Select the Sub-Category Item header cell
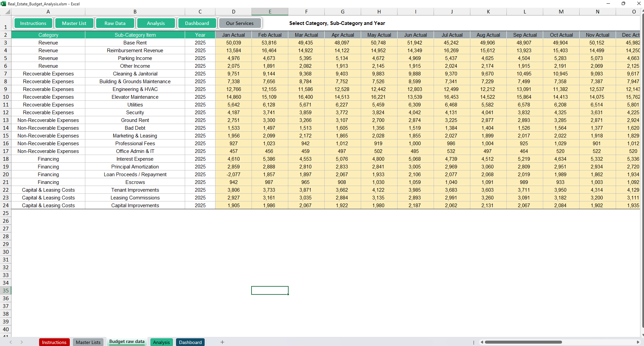This screenshot has width=644, height=346. tap(135, 35)
